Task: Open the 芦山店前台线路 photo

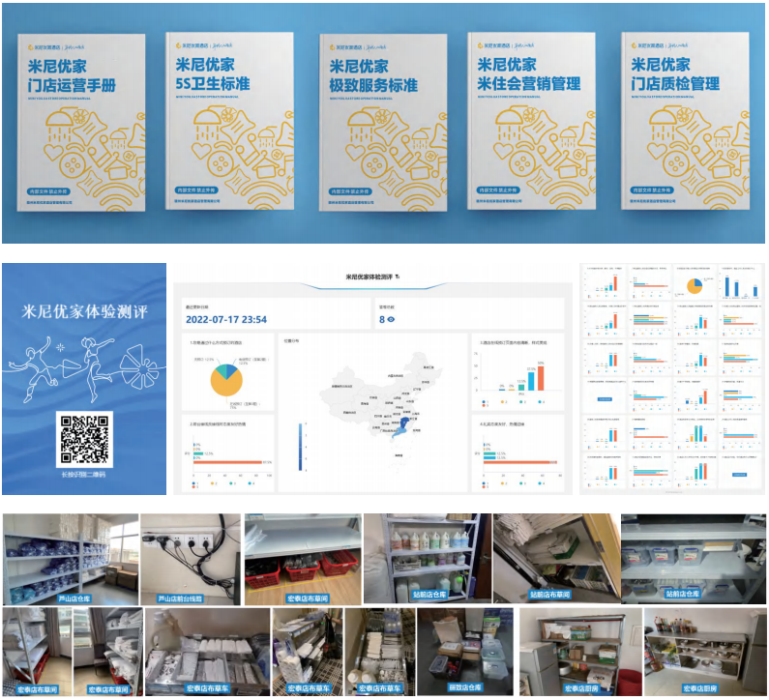Action: click(191, 560)
